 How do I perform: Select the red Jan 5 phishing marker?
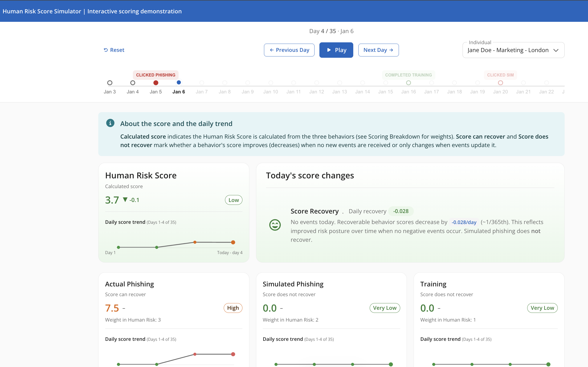(156, 83)
